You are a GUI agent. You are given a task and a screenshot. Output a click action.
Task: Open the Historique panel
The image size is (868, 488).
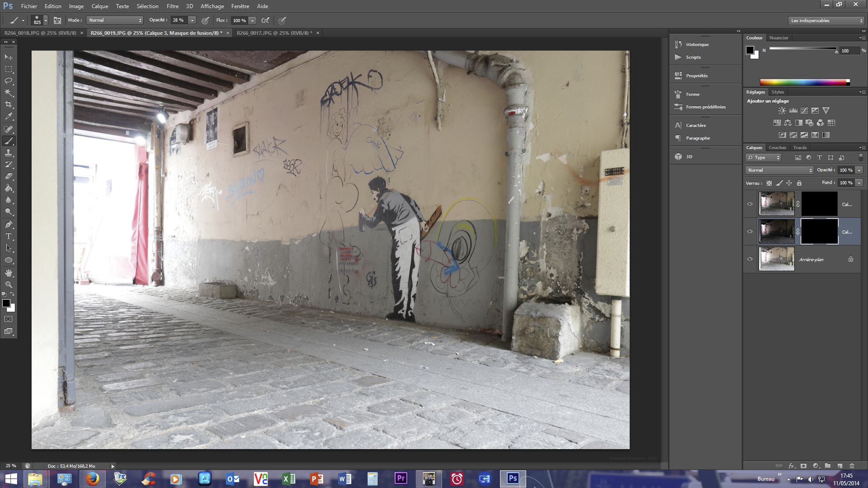pos(697,44)
